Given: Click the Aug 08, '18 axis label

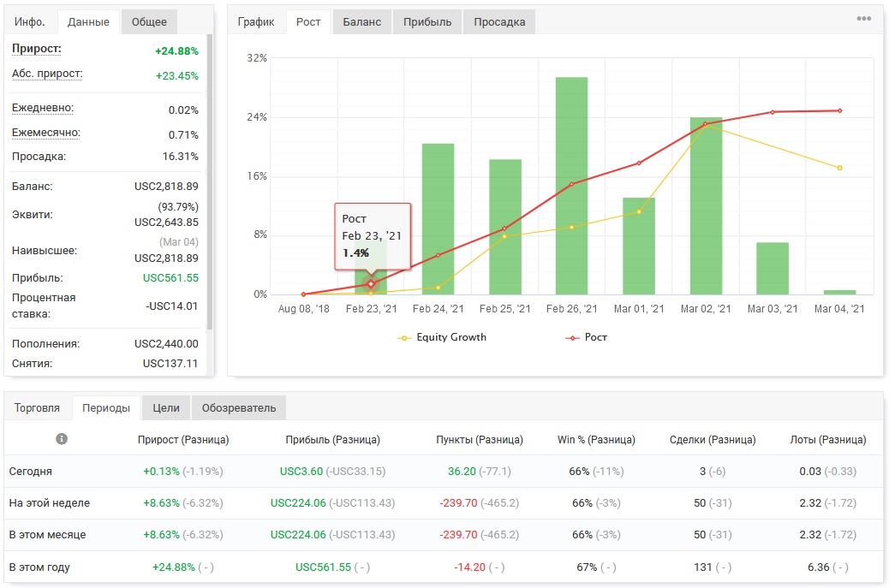Looking at the screenshot, I should pyautogui.click(x=304, y=308).
